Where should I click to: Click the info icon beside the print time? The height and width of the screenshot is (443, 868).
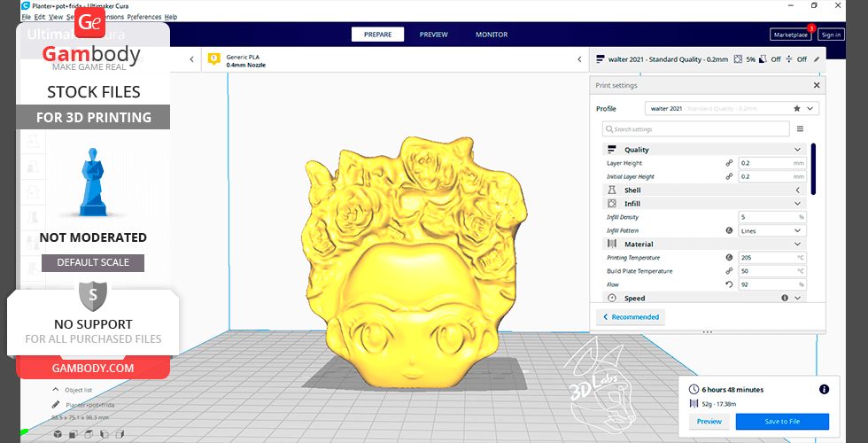(x=825, y=389)
